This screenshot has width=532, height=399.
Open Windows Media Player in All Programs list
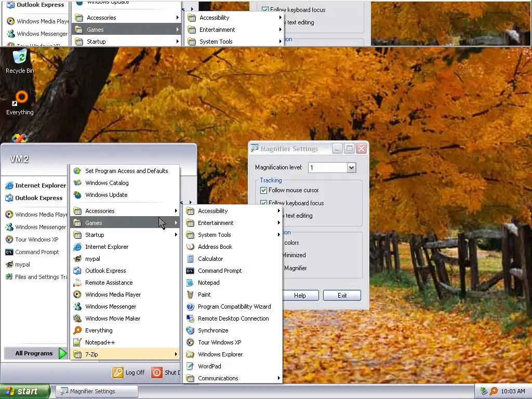[125, 295]
